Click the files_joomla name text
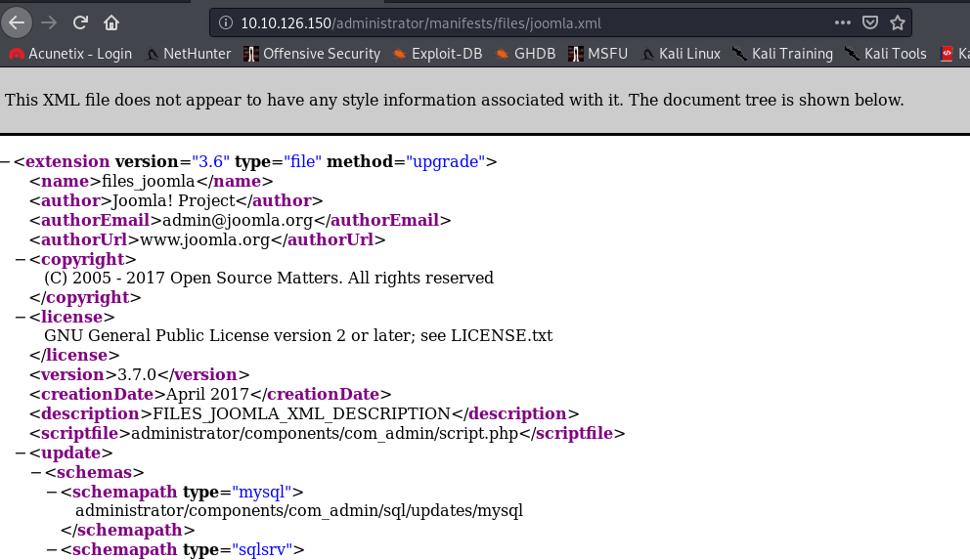Image resolution: width=970 pixels, height=560 pixels. point(148,181)
